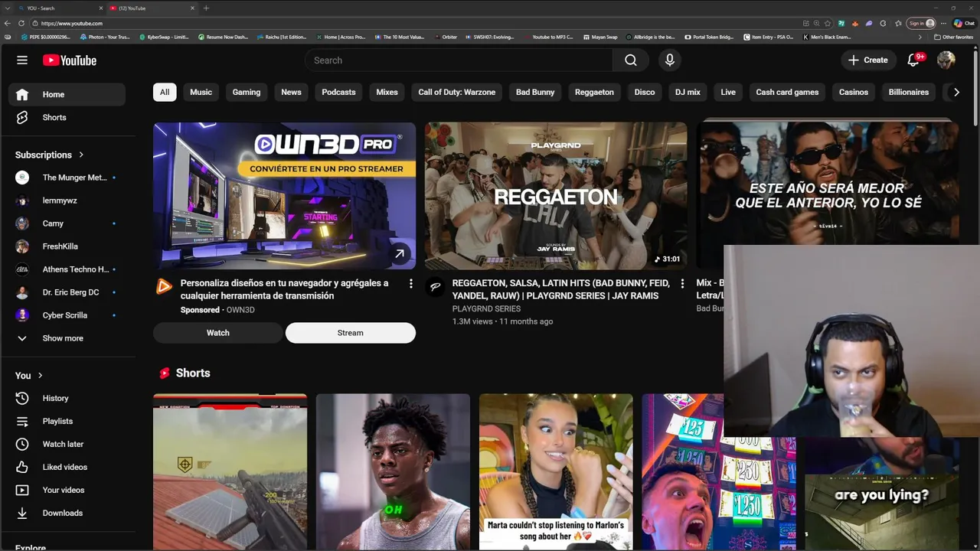Viewport: 980px width, 551px height.
Task: Click the Create button
Action: (x=868, y=60)
